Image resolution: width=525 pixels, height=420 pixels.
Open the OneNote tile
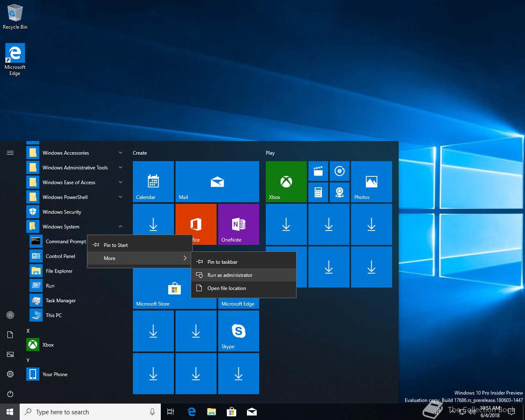[x=239, y=224]
